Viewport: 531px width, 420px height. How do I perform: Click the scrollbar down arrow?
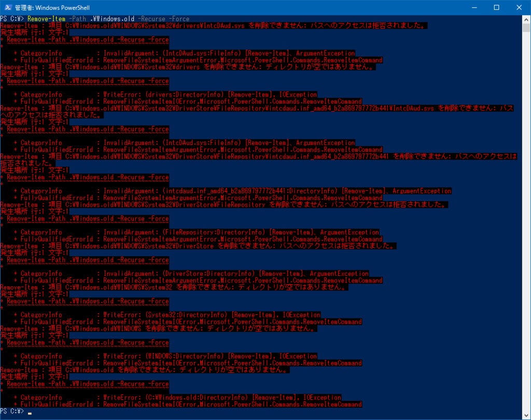point(526,415)
